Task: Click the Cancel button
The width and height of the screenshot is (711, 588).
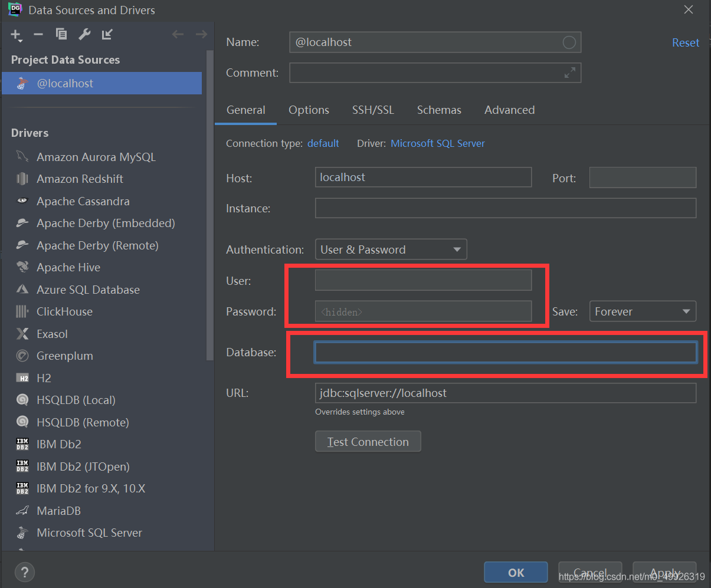Action: tap(590, 572)
